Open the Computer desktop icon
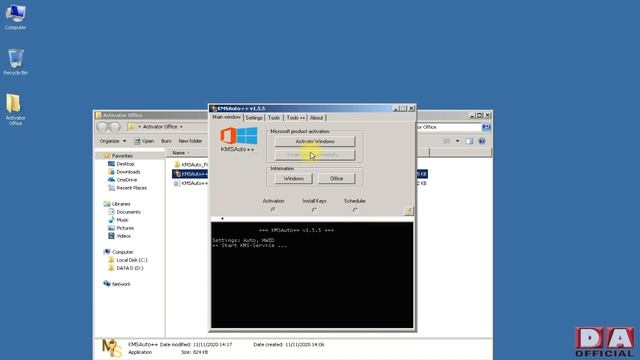The width and height of the screenshot is (640, 360). (15, 17)
